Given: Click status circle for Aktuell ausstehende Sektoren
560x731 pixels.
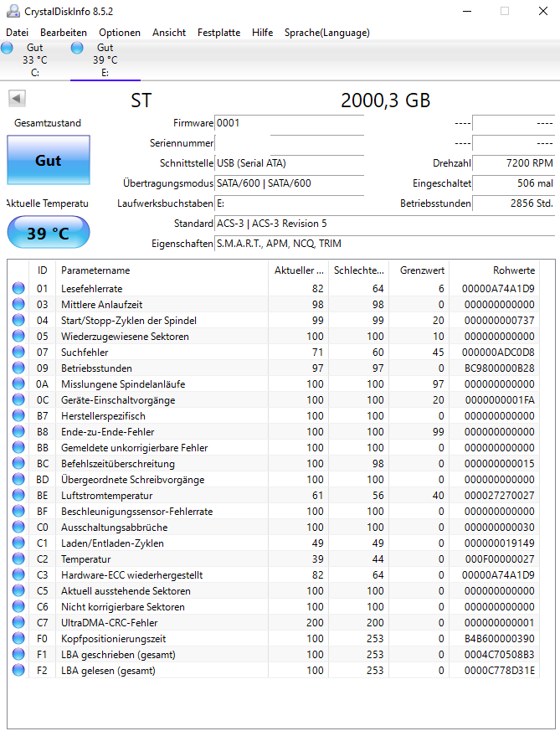Looking at the screenshot, I should (18, 590).
